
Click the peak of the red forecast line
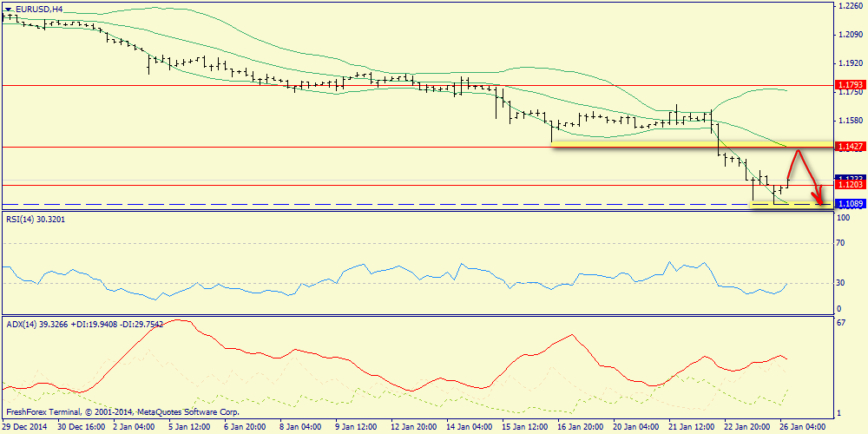click(x=799, y=149)
